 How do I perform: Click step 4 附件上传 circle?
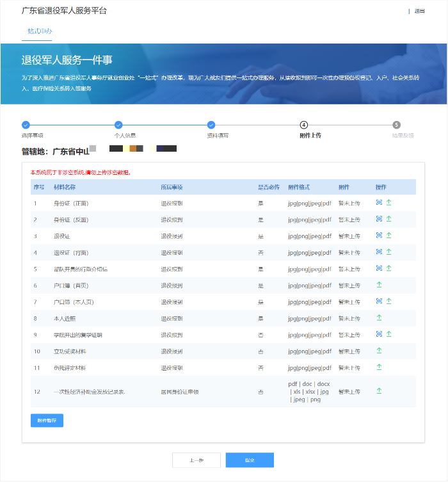[304, 125]
